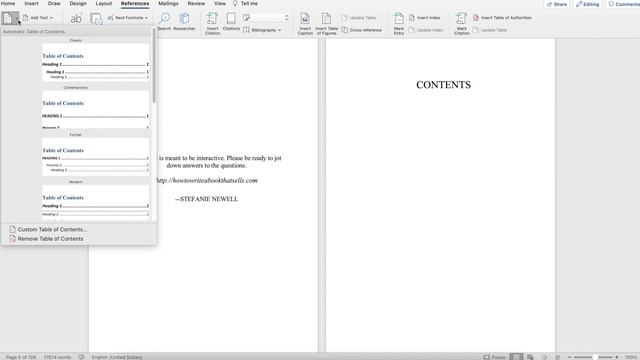This screenshot has width=640, height=360.
Task: Click the Insert Endnote icon
Action: (x=96, y=19)
